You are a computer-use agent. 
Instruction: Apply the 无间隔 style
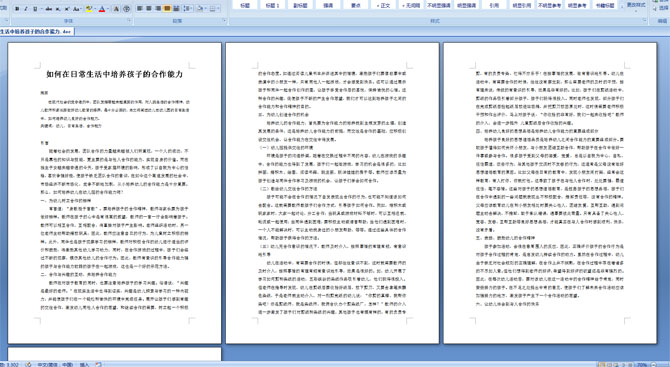tap(411, 5)
